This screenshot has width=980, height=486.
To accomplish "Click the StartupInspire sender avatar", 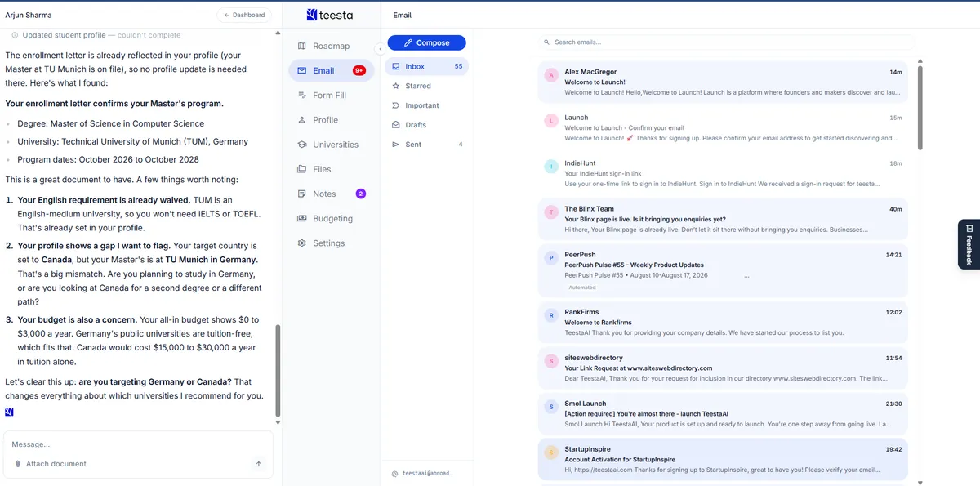I will [x=551, y=453].
